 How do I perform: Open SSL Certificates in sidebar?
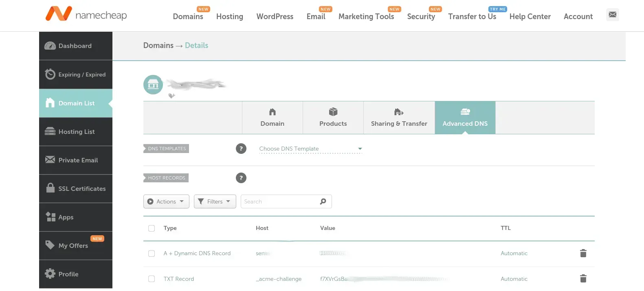click(x=76, y=188)
